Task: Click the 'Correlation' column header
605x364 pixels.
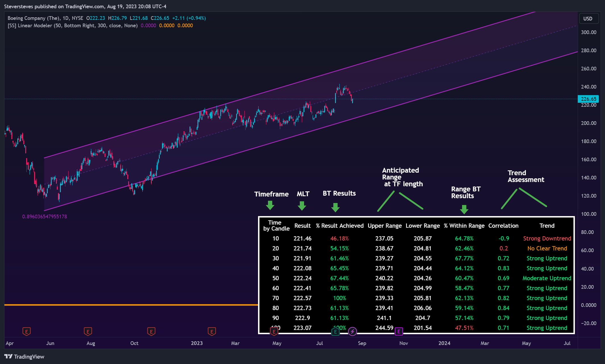Action: (x=503, y=226)
